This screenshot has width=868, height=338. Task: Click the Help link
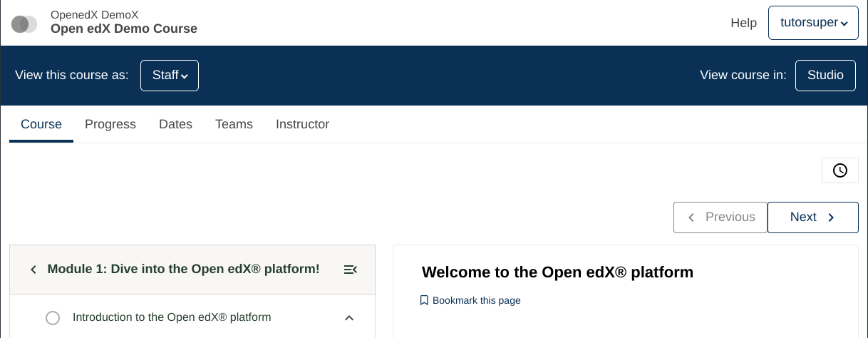pyautogui.click(x=744, y=23)
